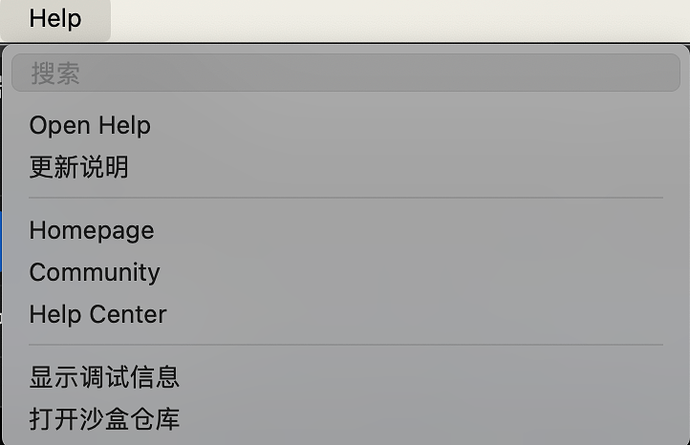This screenshot has width=690, height=445.
Task: Toggle the Help dropdown in menu bar
Action: click(55, 19)
